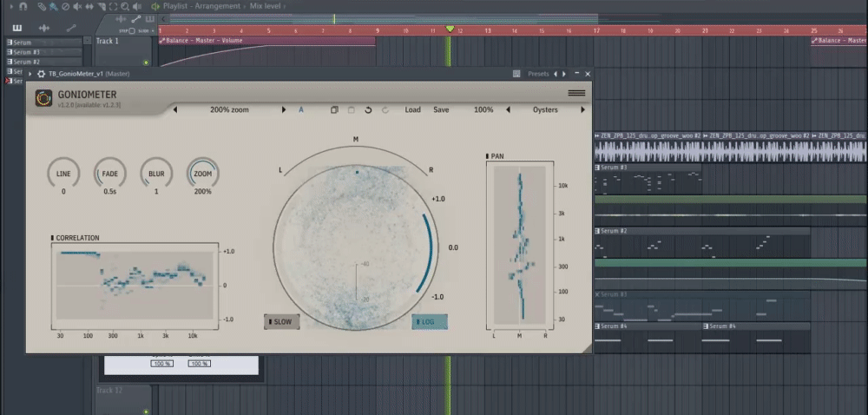Select next theme after Oysters
868x415 pixels.
point(582,109)
